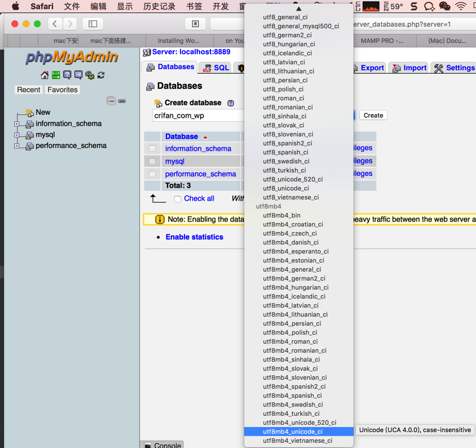This screenshot has width=476, height=448.
Task: Open the Settings tab
Action: 455,68
